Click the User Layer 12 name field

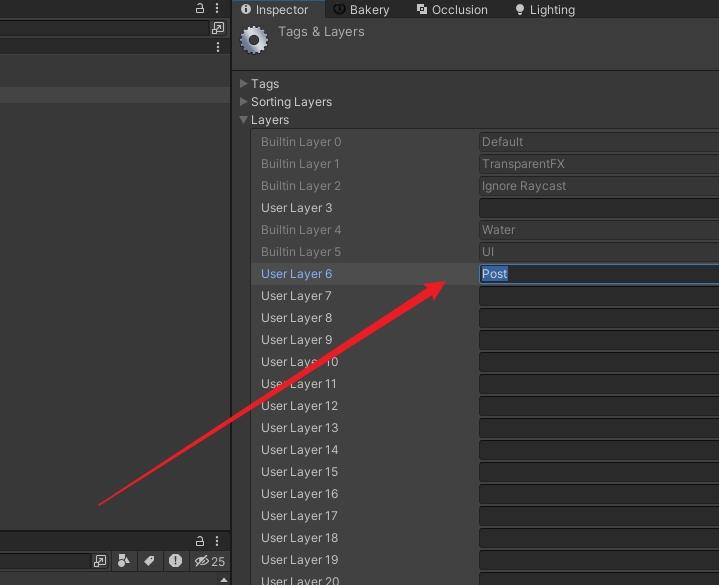tap(599, 406)
